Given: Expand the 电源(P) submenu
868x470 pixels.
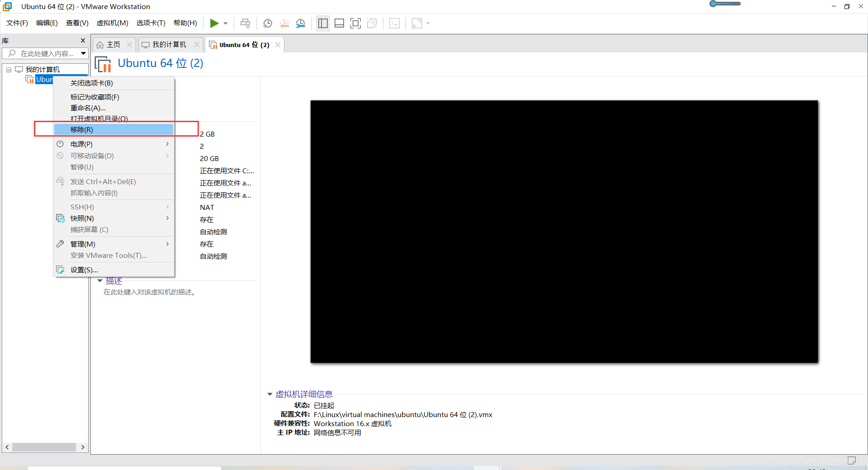Looking at the screenshot, I should (x=114, y=144).
